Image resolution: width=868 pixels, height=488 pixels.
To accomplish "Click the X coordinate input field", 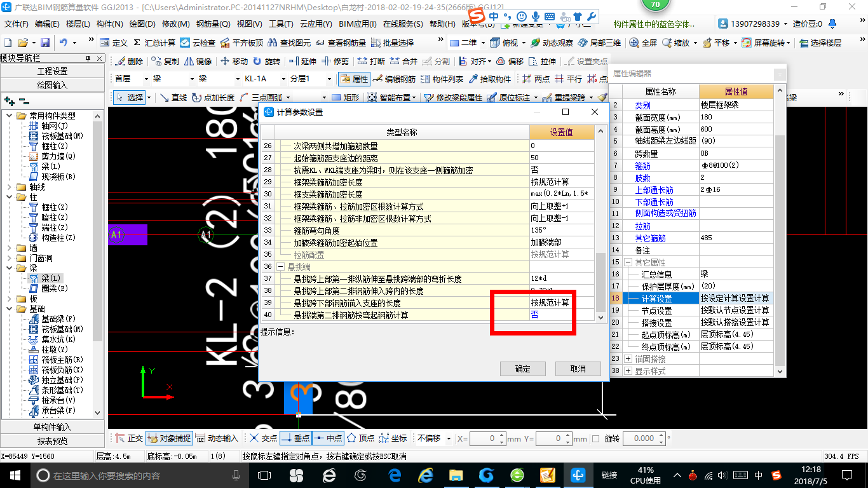I will coord(487,438).
